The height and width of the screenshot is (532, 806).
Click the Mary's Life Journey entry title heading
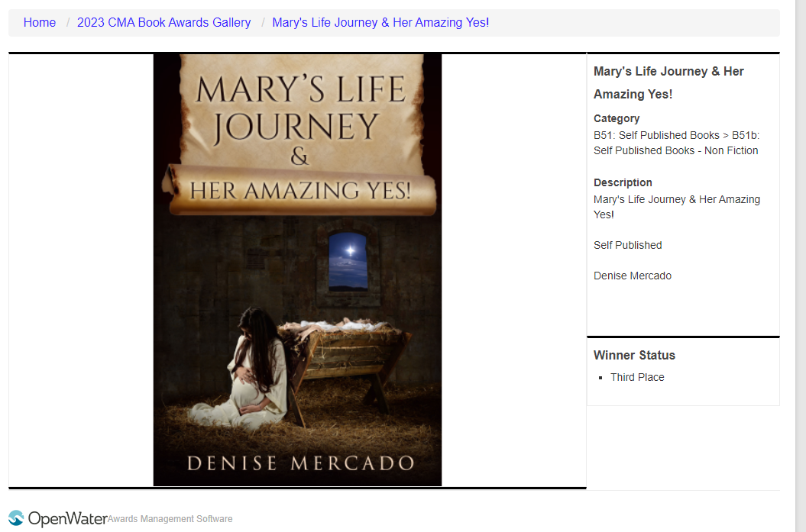668,82
